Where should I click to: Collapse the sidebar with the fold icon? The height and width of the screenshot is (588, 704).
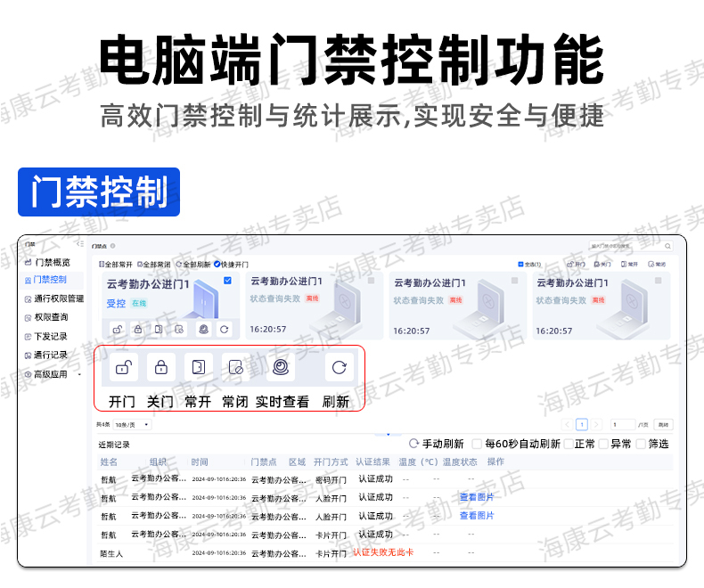[80, 244]
